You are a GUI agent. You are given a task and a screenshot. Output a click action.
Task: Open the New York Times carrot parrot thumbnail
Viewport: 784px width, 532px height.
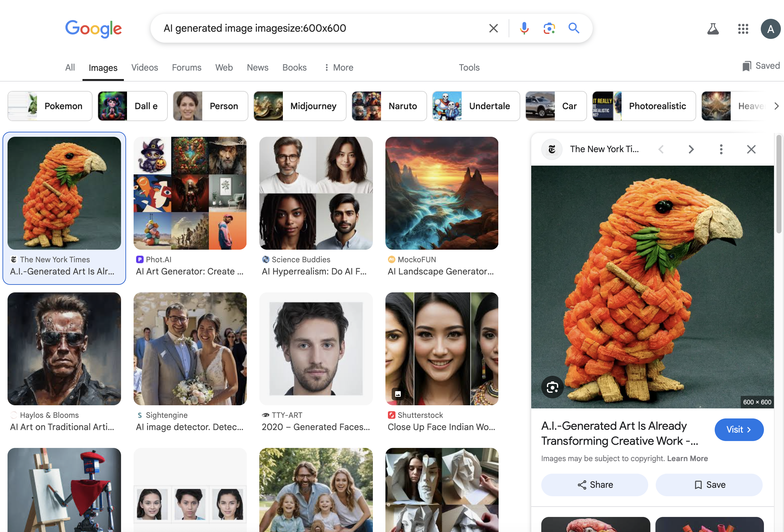tap(64, 193)
